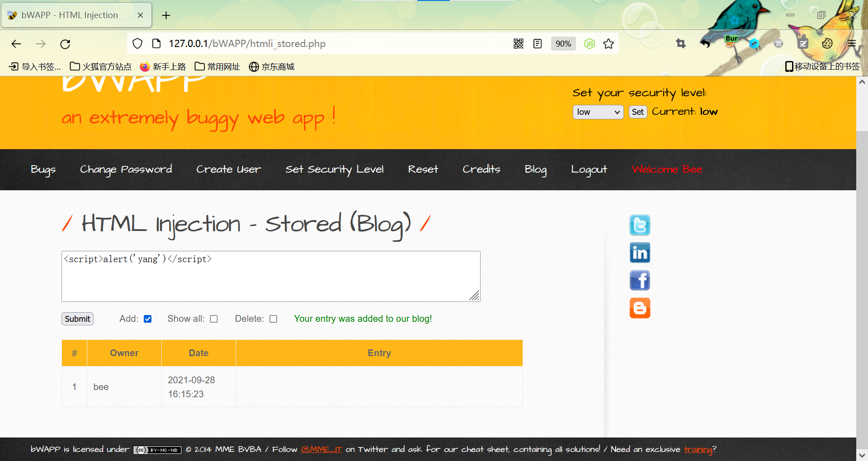Select the bWAPP HTML Injection tab
This screenshot has width=868, height=461.
tap(76, 15)
